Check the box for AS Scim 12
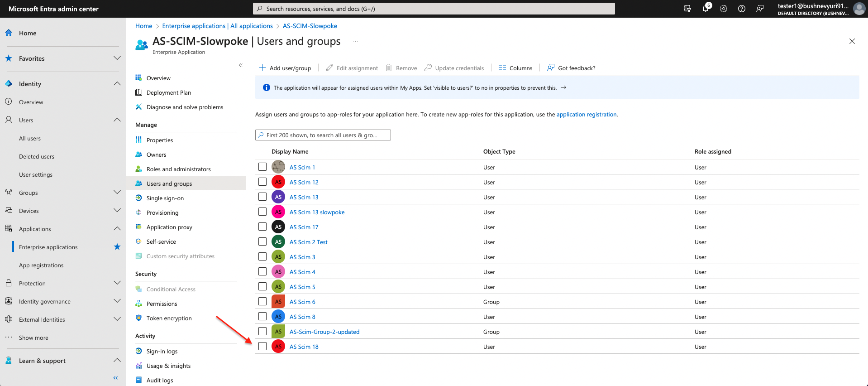This screenshot has height=386, width=868. coord(262,182)
